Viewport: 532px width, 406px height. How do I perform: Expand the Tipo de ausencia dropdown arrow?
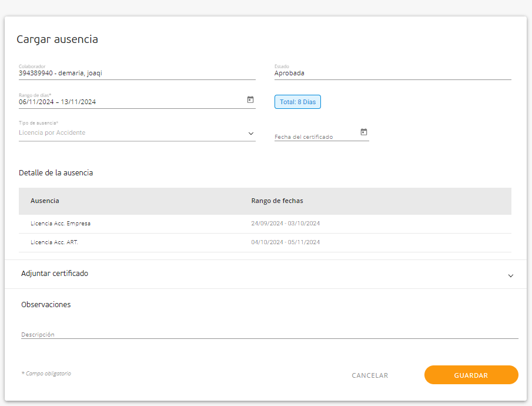251,134
